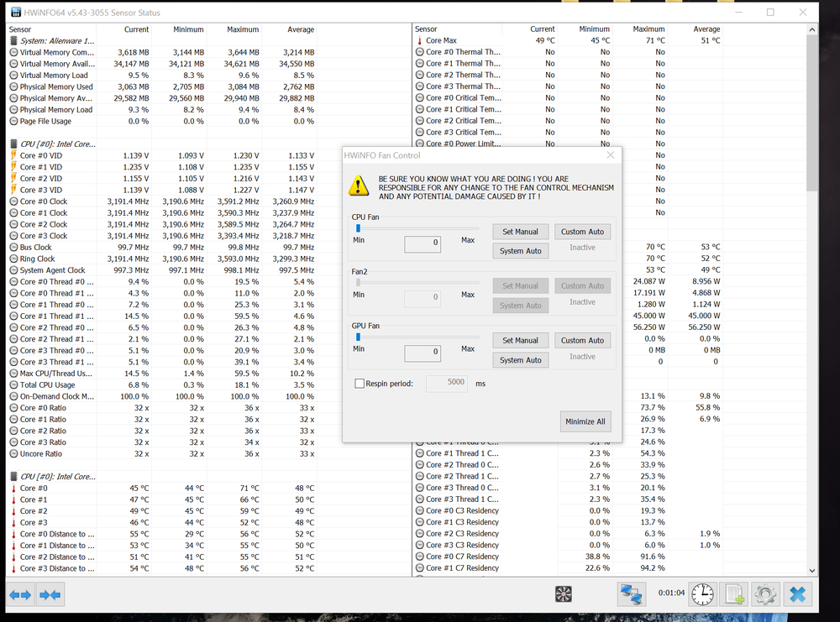Click the GPU Fan speed slider handle
The height and width of the screenshot is (622, 840).
(358, 337)
